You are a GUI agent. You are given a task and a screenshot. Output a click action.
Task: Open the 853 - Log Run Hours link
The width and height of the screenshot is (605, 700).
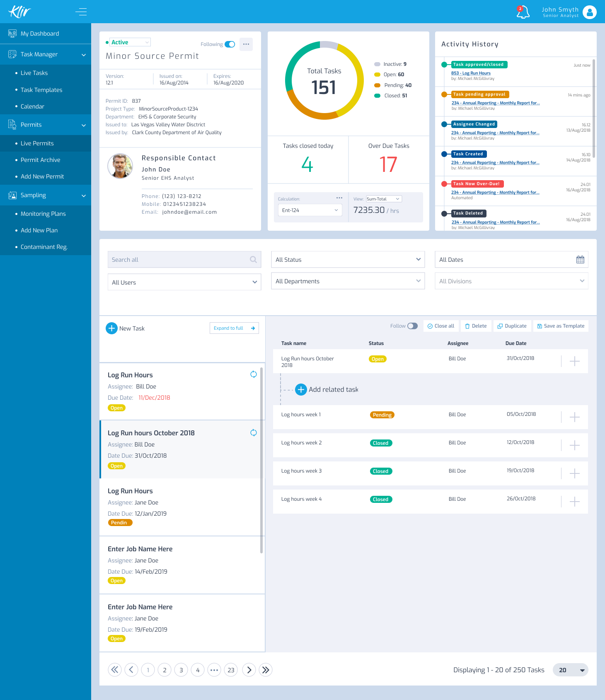[471, 73]
